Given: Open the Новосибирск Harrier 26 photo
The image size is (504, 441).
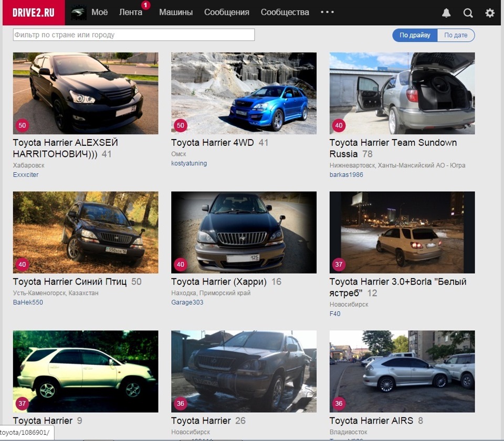Looking at the screenshot, I should coord(244,371).
